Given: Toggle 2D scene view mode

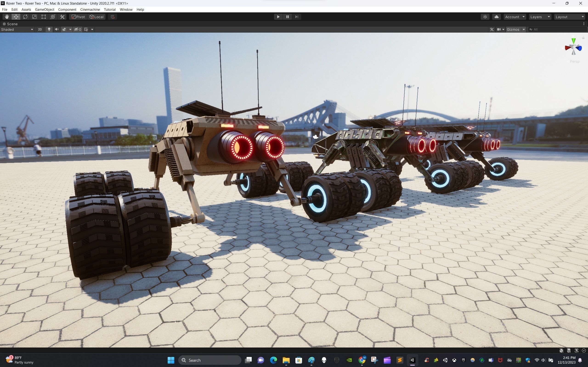Looking at the screenshot, I should point(40,29).
